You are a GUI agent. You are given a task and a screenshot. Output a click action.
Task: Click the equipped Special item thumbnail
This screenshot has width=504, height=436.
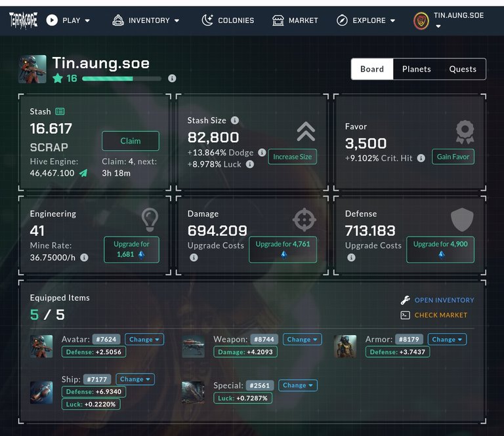(x=193, y=392)
